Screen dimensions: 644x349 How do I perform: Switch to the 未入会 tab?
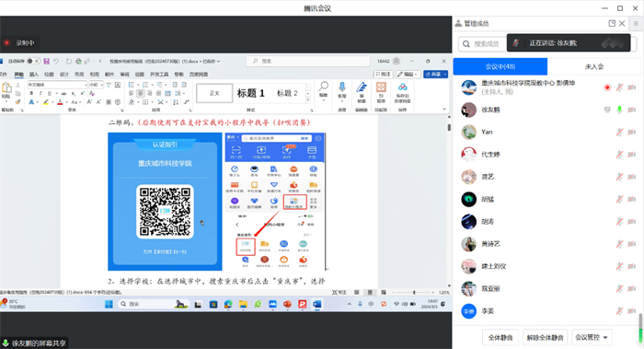pos(594,66)
